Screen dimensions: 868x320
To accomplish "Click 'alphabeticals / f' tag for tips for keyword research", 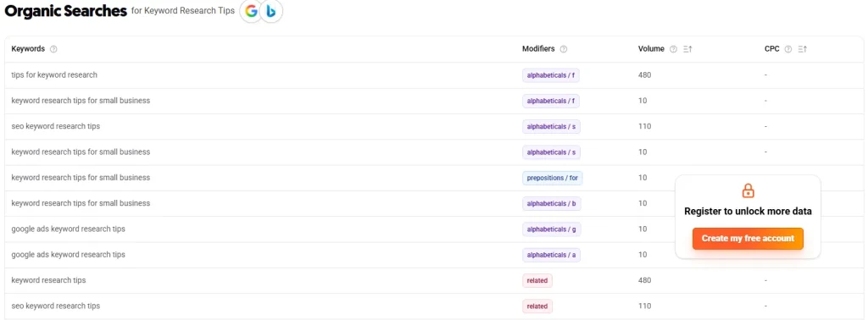I will (550, 75).
